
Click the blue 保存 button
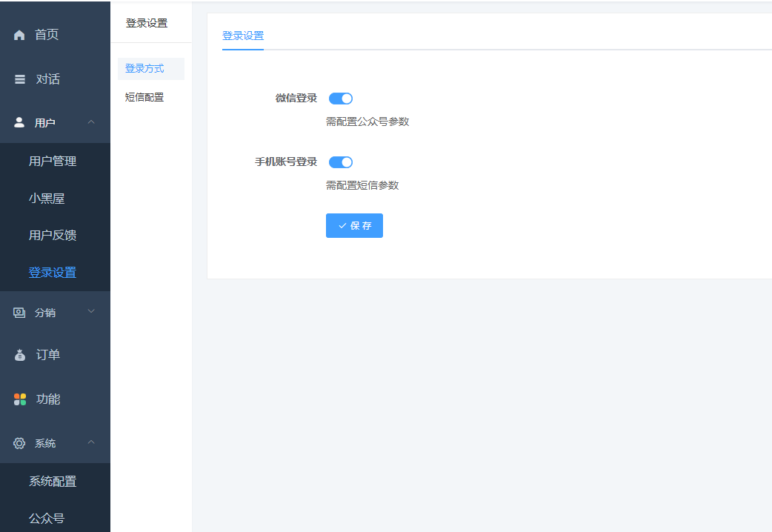[354, 225]
